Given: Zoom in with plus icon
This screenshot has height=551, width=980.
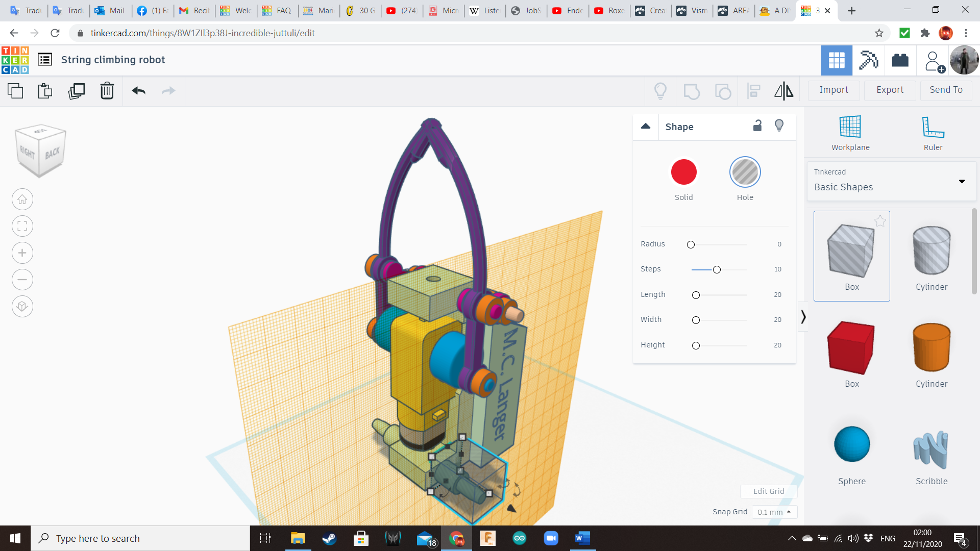Looking at the screenshot, I should 22,253.
